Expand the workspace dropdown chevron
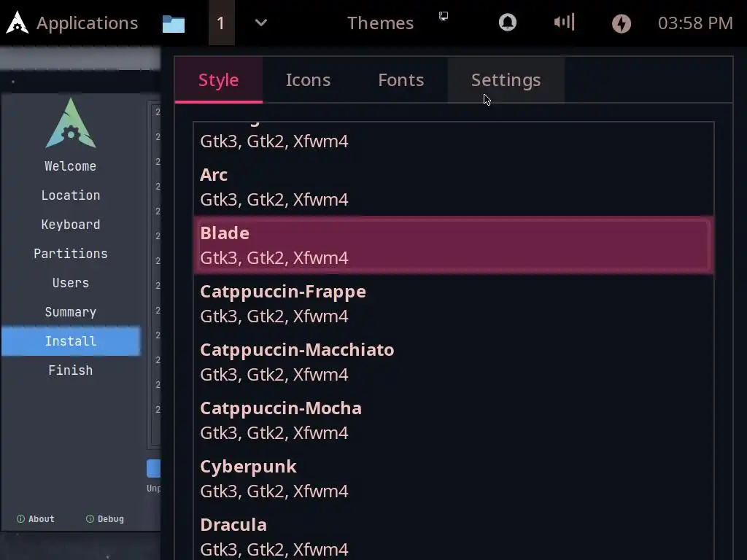 pos(261,23)
